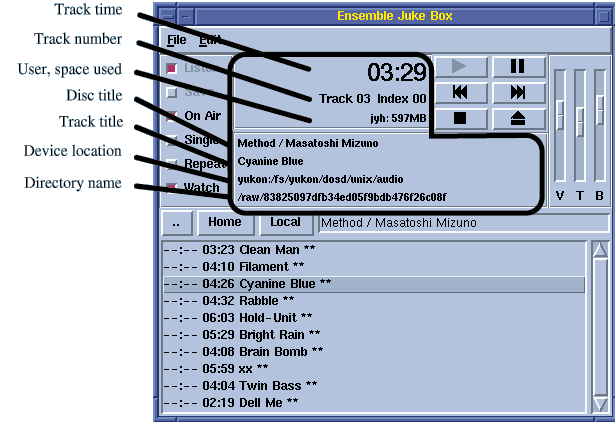The image size is (615, 425).
Task: Go to parent directory with '..' button
Action: pyautogui.click(x=177, y=222)
